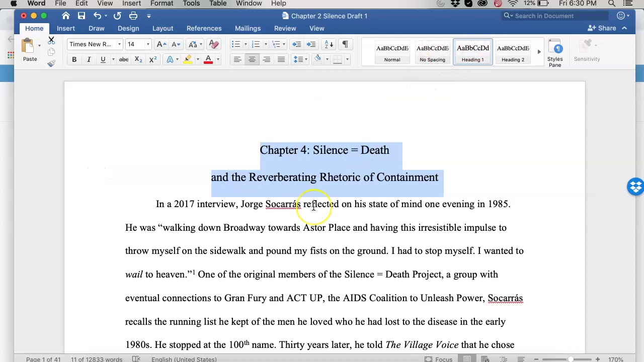Open the Paste options arrow
Viewport: 644px width, 362px height.
(x=39, y=46)
